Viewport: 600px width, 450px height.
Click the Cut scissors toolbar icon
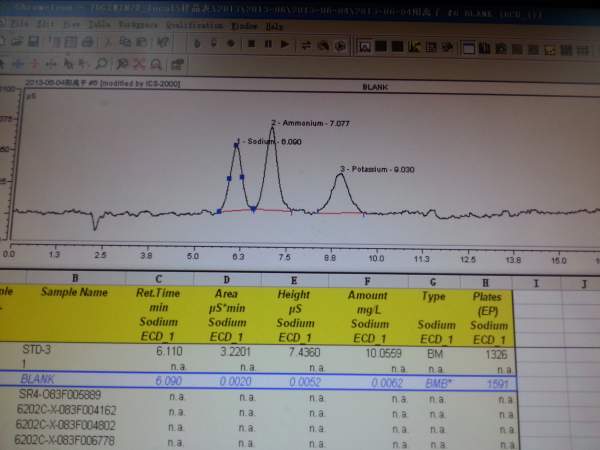(x=108, y=42)
